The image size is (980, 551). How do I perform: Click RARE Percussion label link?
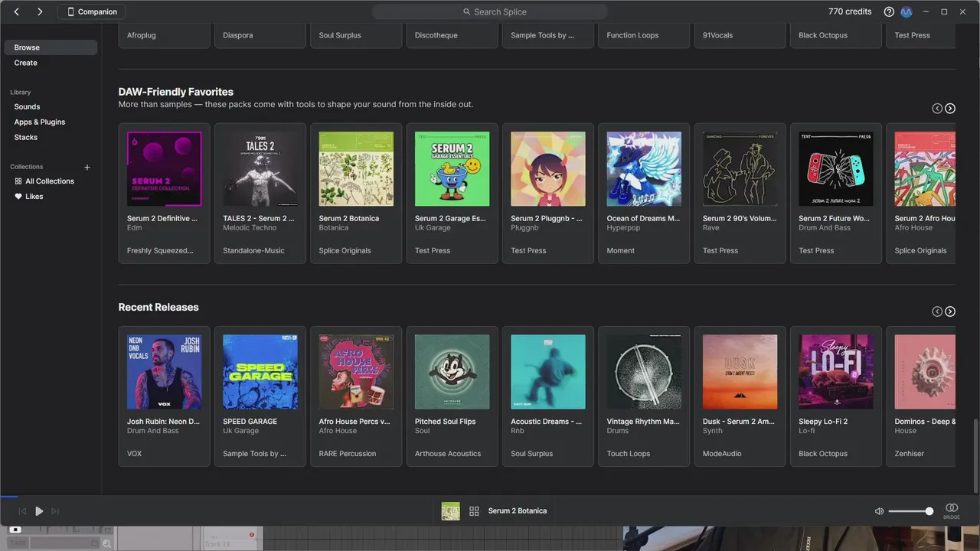click(x=348, y=454)
